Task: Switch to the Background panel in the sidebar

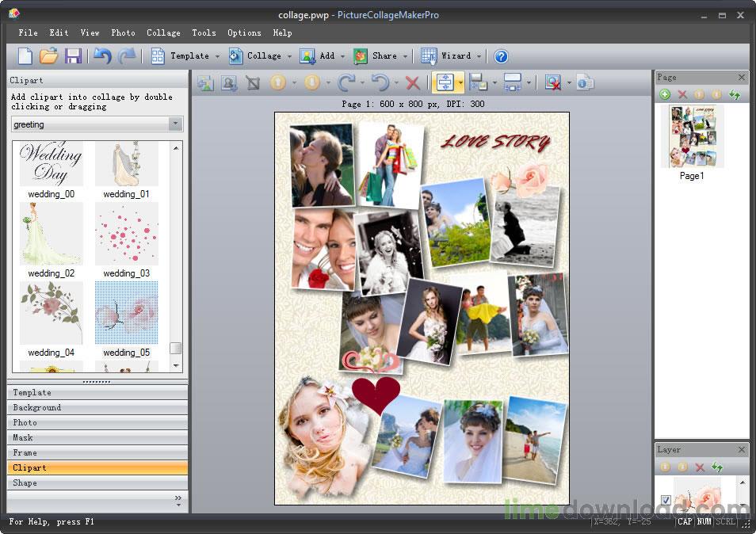Action: click(97, 407)
